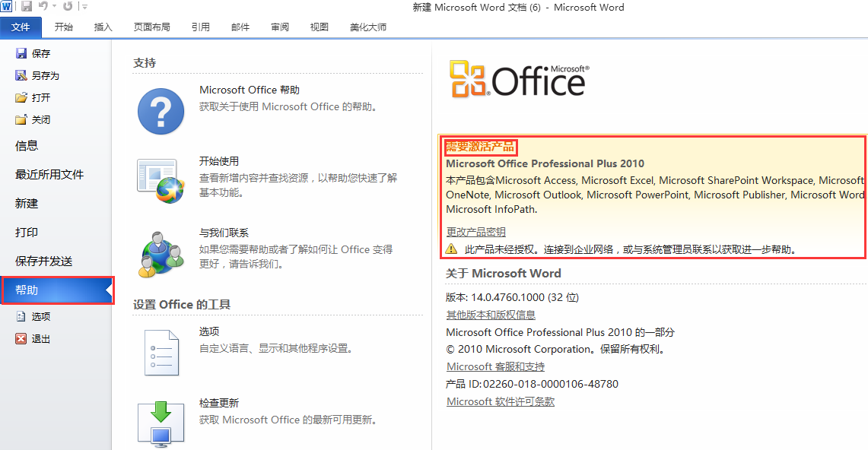868x450 pixels.
Task: Expand the Undo history dropdown arrow
Action: (54, 7)
